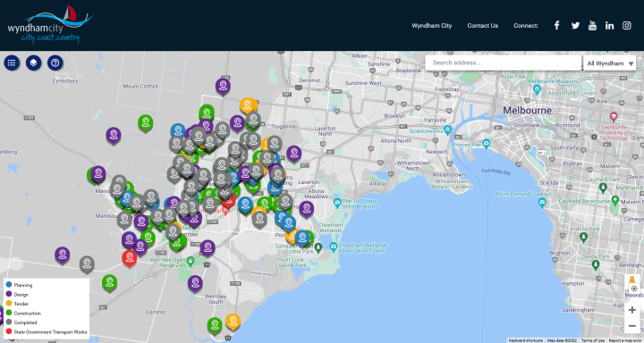Open Wyndham's Twitter page icon
This screenshot has width=644, height=343.
point(575,25)
